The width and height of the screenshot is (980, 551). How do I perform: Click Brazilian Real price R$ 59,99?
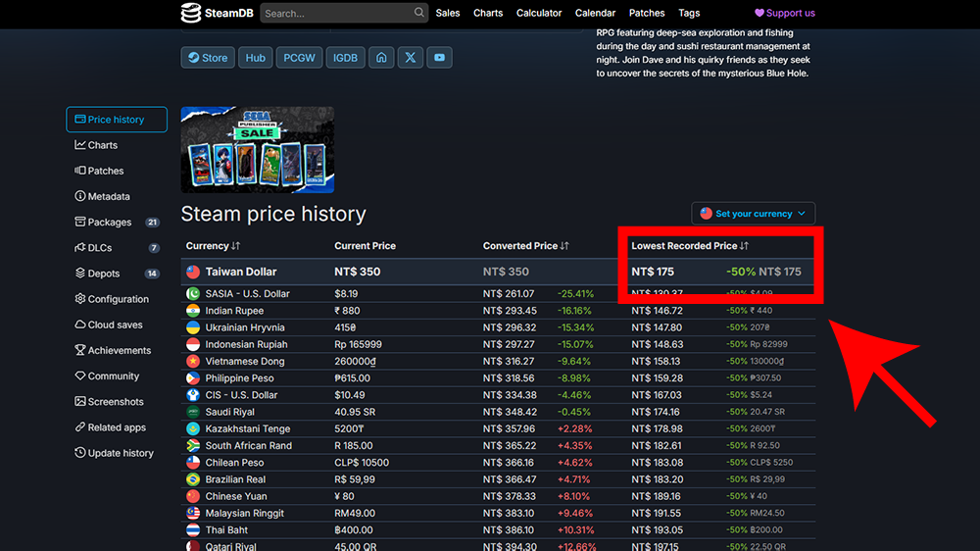pos(355,479)
